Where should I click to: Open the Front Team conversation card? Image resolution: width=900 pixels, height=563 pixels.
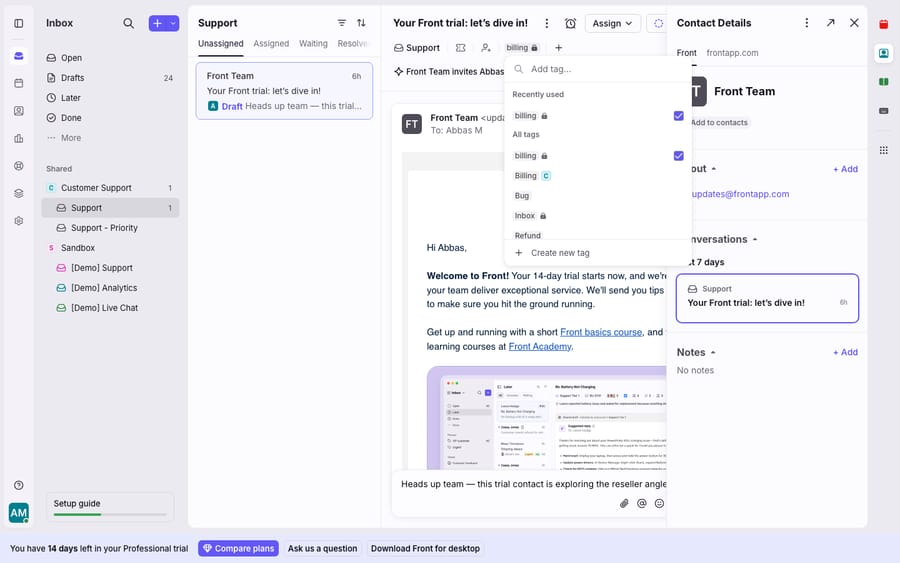[x=284, y=91]
